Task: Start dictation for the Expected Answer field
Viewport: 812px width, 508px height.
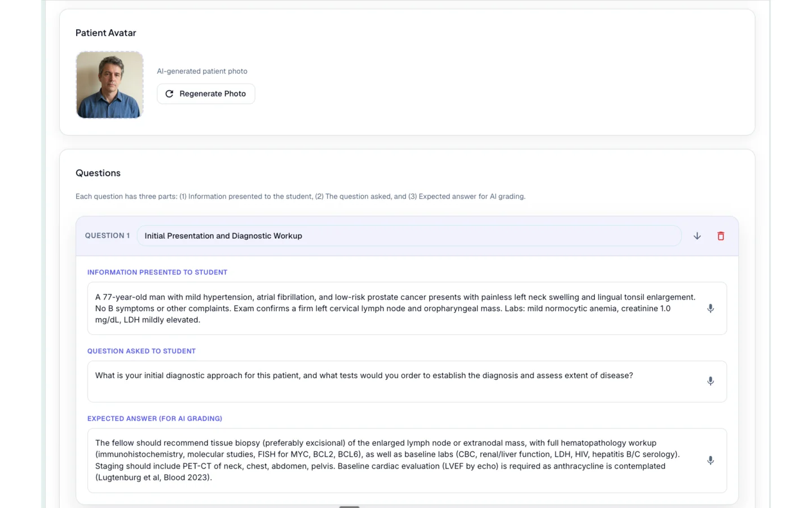Action: point(710,461)
